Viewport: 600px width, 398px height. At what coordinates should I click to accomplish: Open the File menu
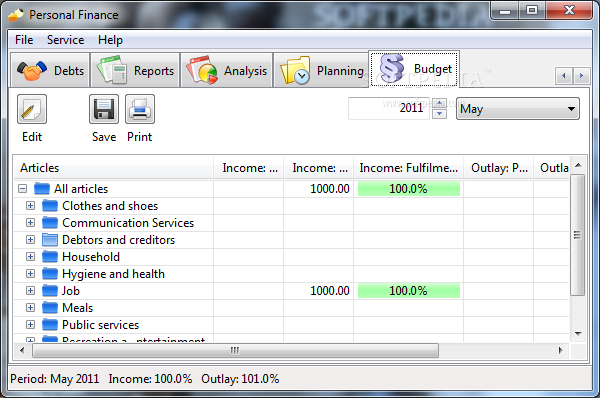(24, 40)
